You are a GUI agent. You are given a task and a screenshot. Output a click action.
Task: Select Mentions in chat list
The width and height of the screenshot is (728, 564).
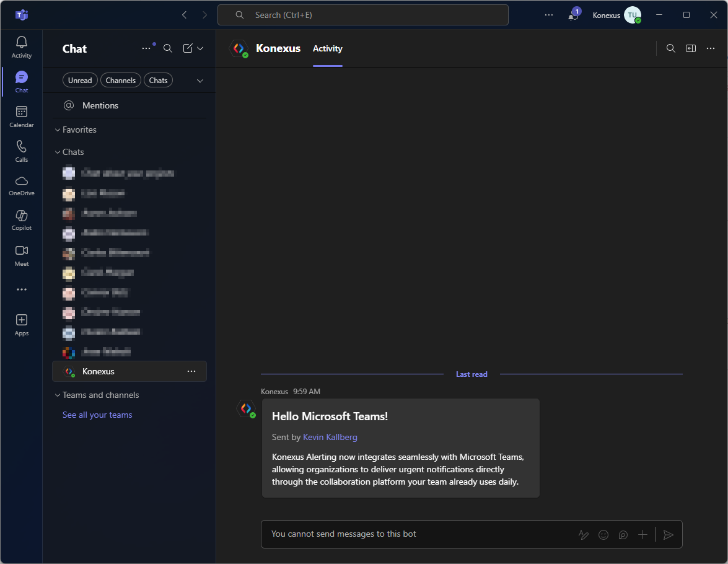click(100, 106)
